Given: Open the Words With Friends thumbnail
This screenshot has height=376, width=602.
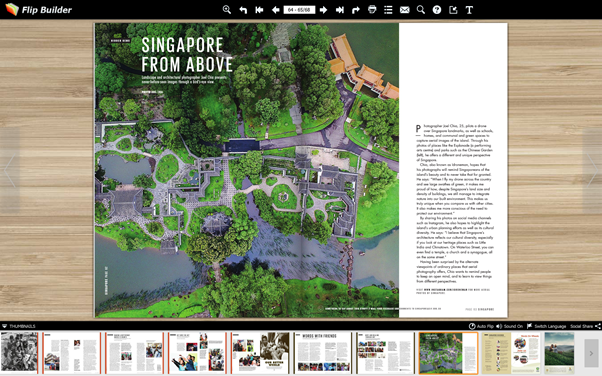Looking at the screenshot, I should click(x=323, y=353).
